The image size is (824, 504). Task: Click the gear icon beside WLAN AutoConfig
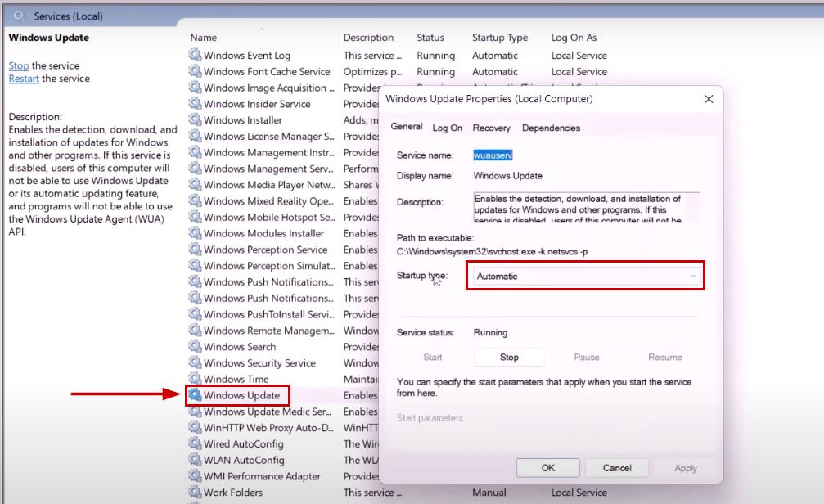coord(195,460)
